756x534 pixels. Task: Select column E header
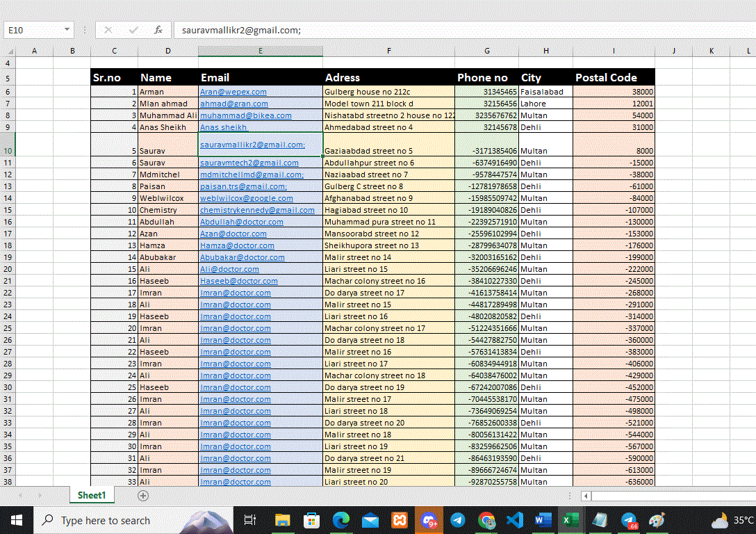coord(260,51)
